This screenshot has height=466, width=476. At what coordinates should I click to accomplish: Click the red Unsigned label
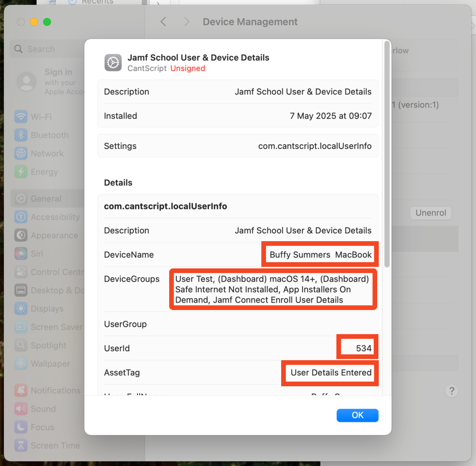[187, 68]
